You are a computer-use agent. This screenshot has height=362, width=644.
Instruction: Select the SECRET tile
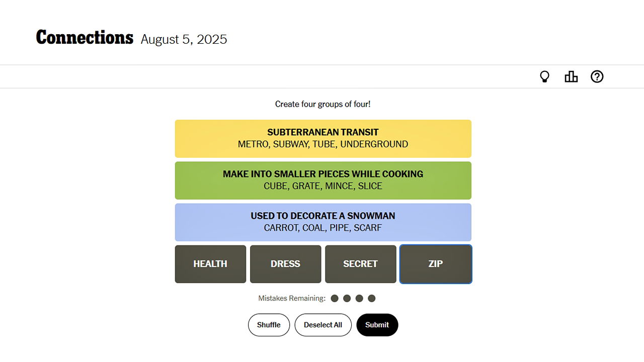click(x=360, y=264)
